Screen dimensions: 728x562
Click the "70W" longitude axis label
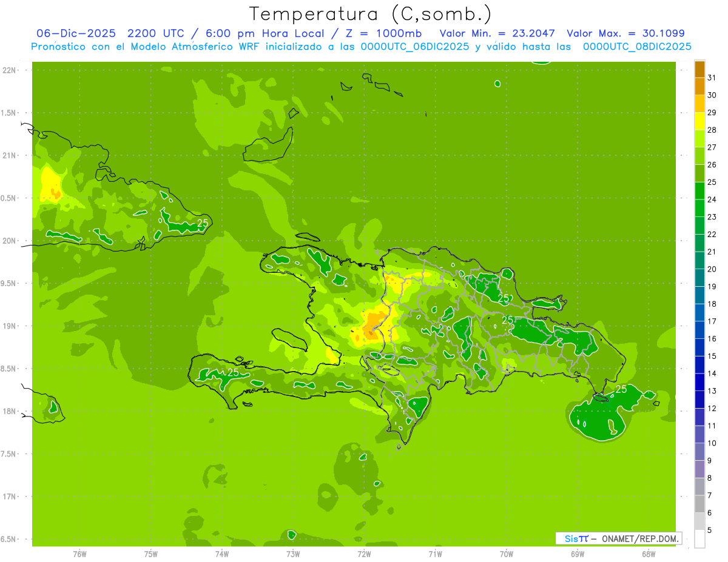tap(507, 554)
